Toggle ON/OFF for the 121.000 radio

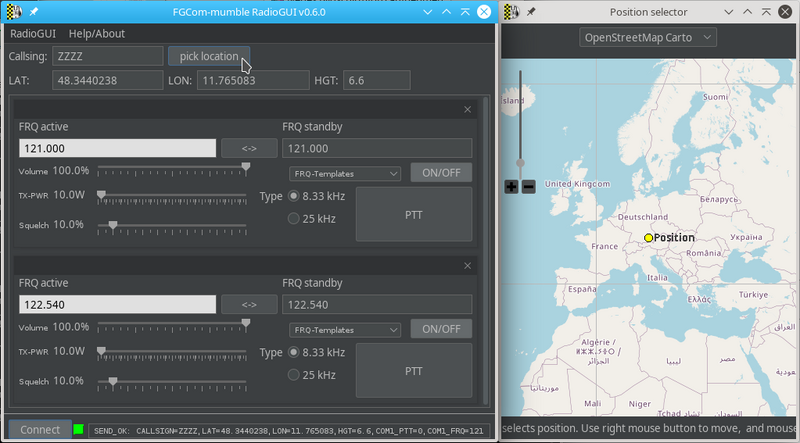coord(441,173)
